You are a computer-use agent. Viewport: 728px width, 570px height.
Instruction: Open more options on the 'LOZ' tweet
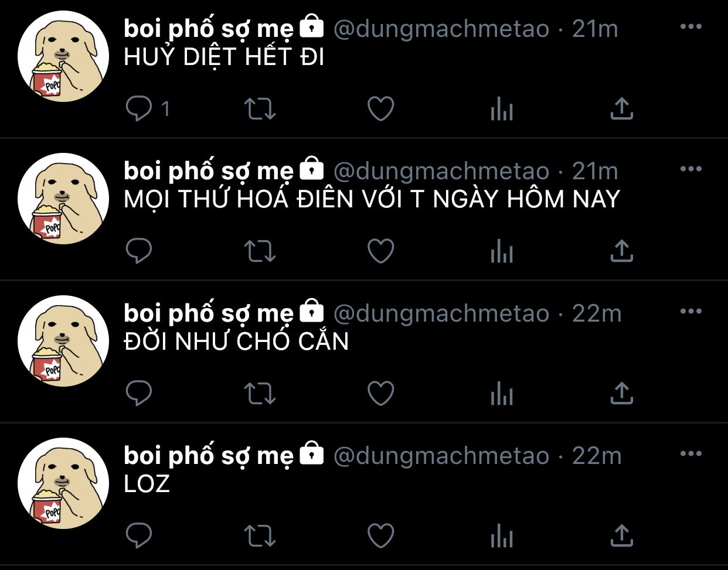pos(691,454)
